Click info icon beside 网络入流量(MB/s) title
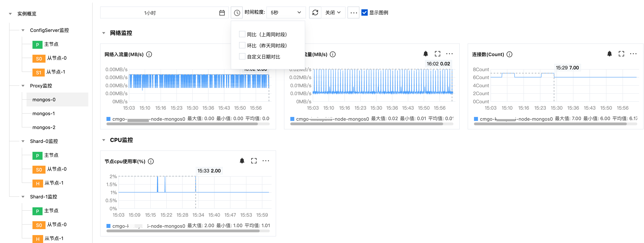This screenshot has height=243, width=644. 149,54
